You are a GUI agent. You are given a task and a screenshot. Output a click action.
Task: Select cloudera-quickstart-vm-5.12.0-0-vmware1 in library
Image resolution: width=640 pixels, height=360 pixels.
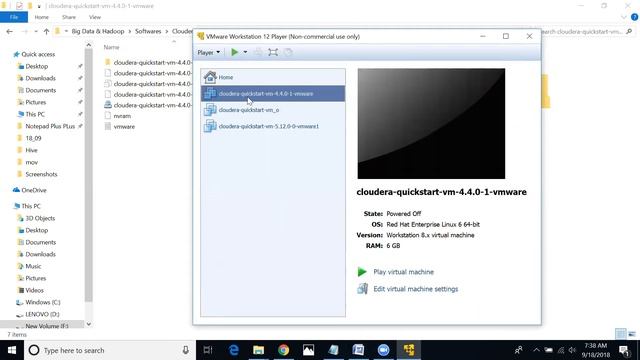click(273, 126)
